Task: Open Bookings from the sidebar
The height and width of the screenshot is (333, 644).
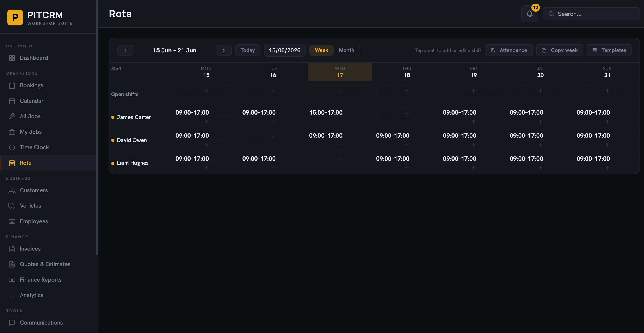Action: [48, 85]
